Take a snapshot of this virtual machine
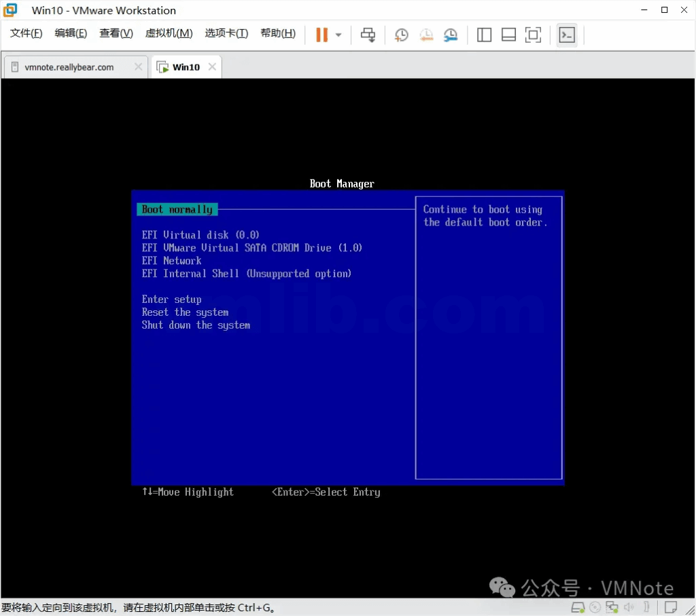 (402, 35)
